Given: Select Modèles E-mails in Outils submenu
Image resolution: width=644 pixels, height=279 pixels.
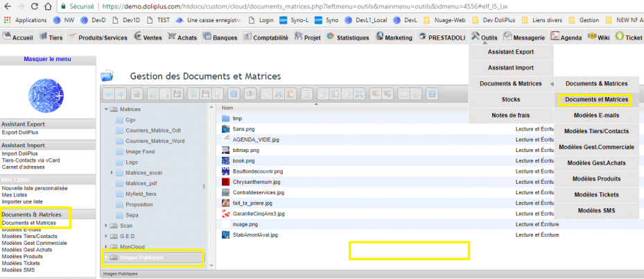Looking at the screenshot, I should [x=596, y=115].
